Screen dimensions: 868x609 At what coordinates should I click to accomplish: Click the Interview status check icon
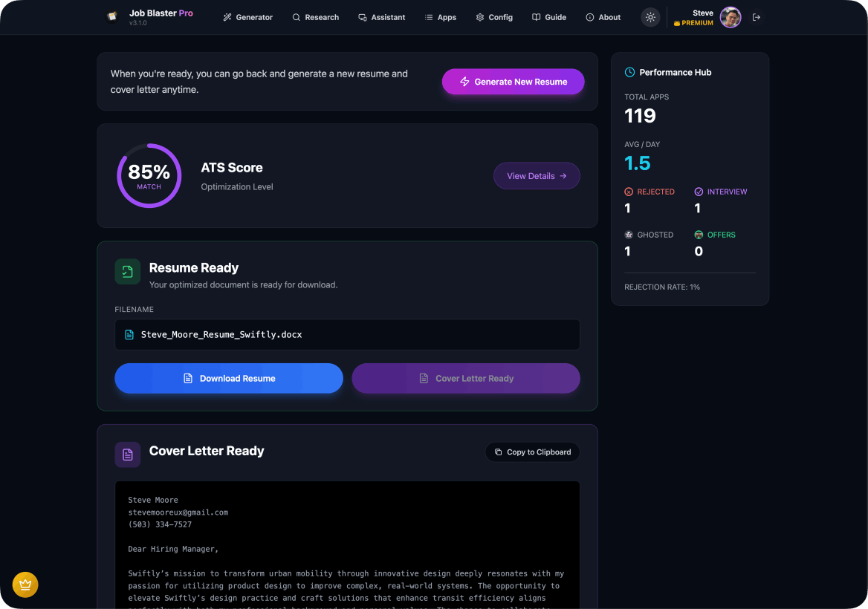coord(699,192)
